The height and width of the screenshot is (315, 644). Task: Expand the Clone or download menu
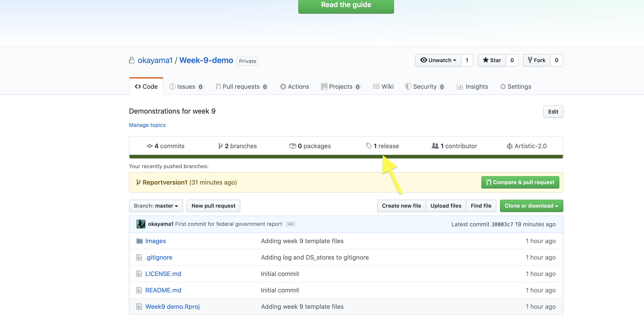click(x=531, y=206)
